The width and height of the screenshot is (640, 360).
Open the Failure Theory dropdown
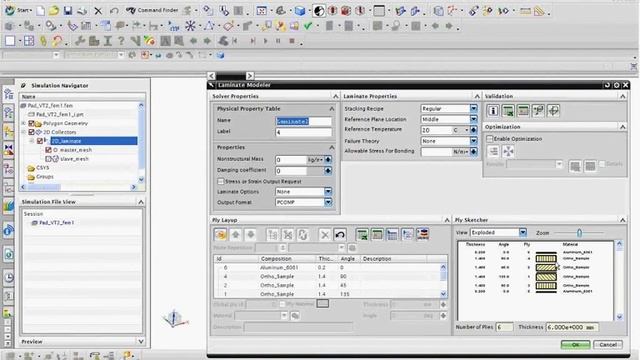[473, 141]
